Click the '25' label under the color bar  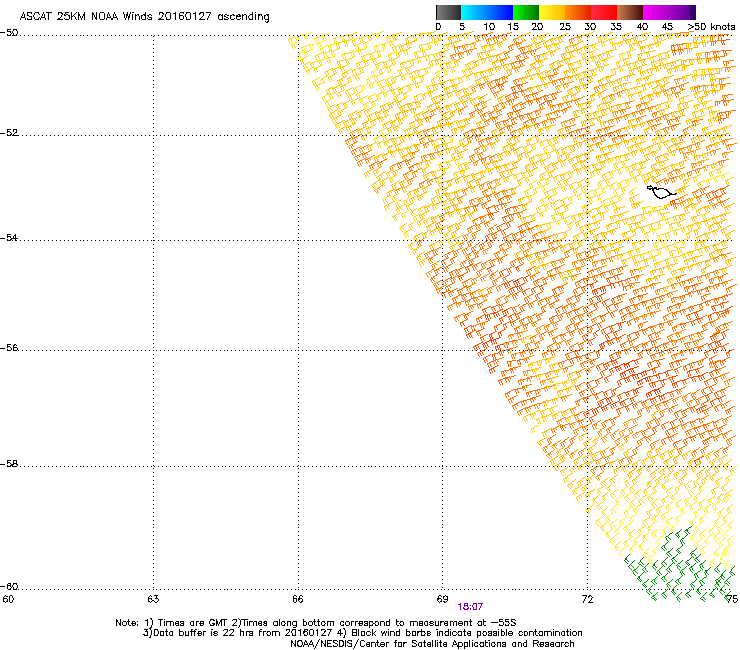tap(564, 27)
